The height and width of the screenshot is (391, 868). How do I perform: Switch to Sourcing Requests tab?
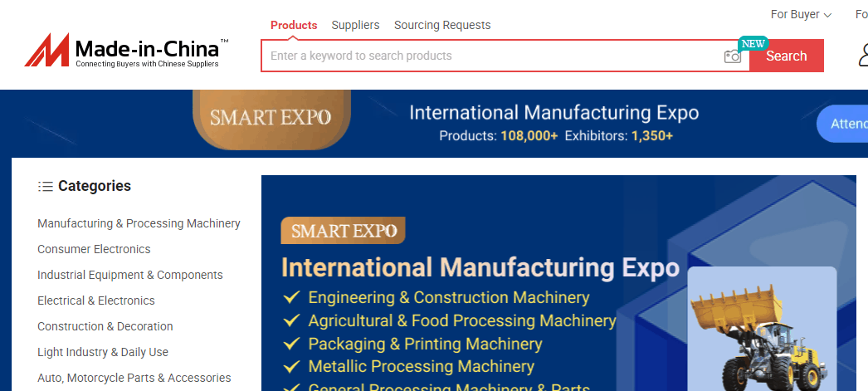point(442,25)
